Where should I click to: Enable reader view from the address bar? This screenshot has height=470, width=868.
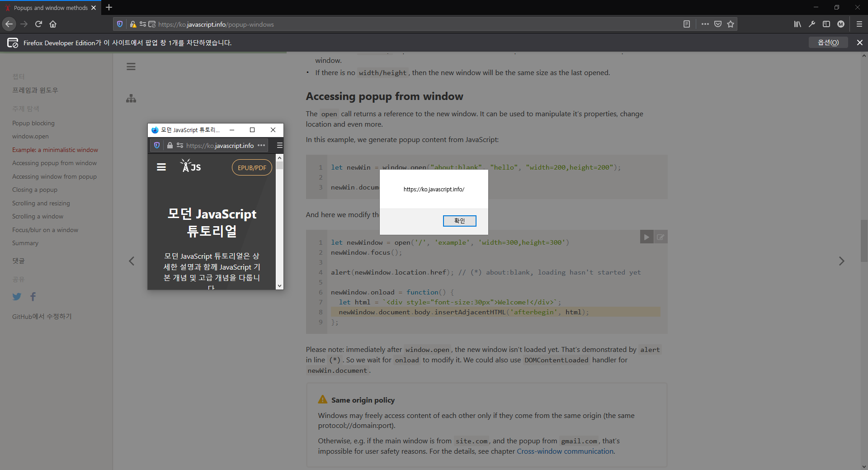pos(687,24)
